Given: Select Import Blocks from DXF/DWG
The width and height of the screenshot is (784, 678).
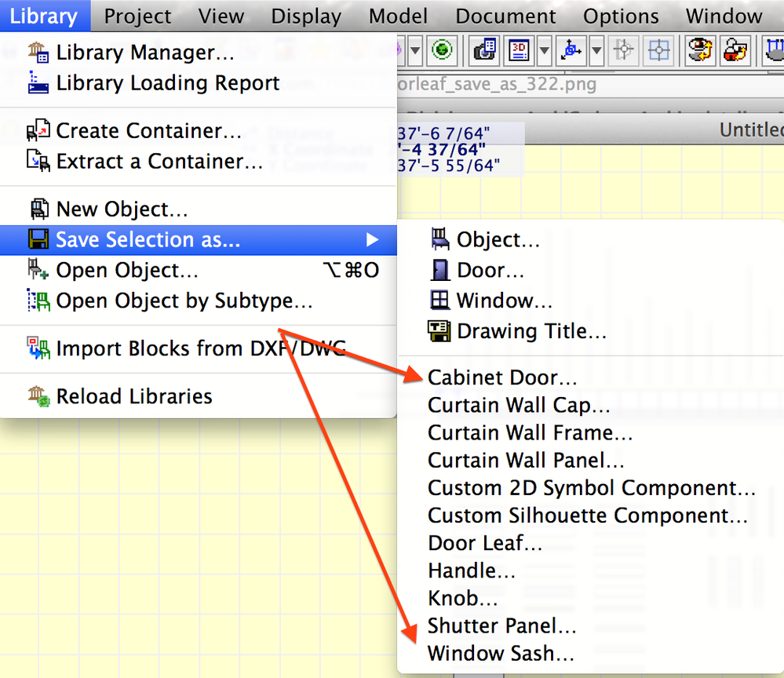Looking at the screenshot, I should pos(200,348).
